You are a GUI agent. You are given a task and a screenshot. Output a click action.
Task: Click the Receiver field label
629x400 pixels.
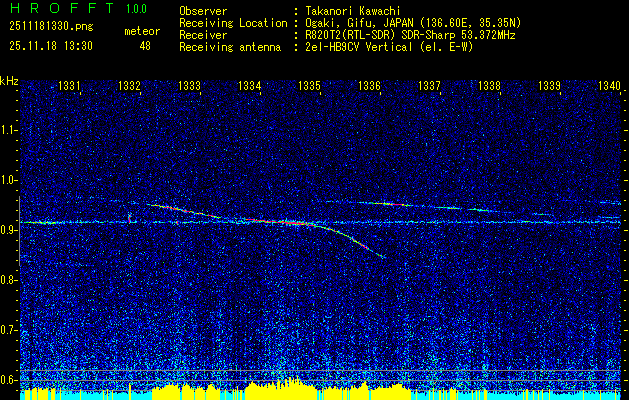coord(203,35)
